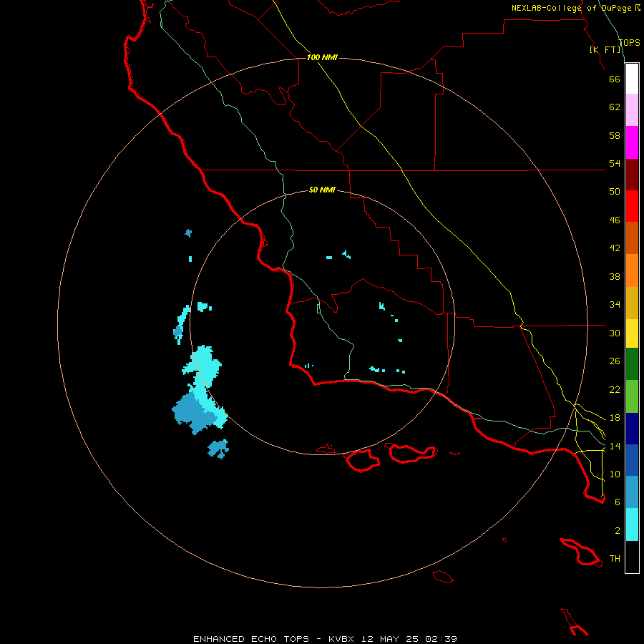Viewport: 644px width, 644px height.
Task: Click the [K FT] units label
Action: coord(605,49)
